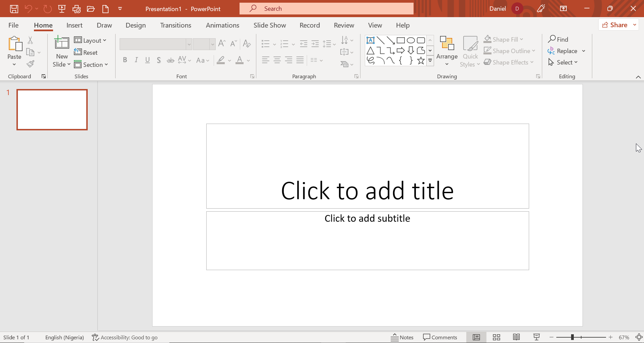Select the Bold formatting icon
644x343 pixels.
(x=125, y=60)
